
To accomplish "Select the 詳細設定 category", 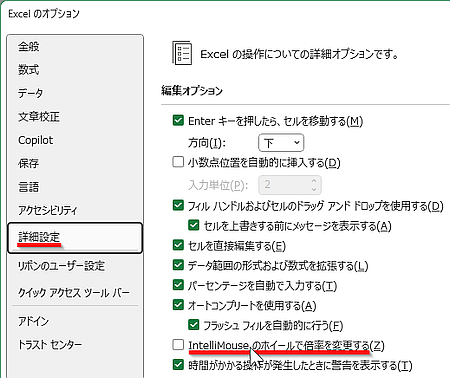I will [x=75, y=238].
